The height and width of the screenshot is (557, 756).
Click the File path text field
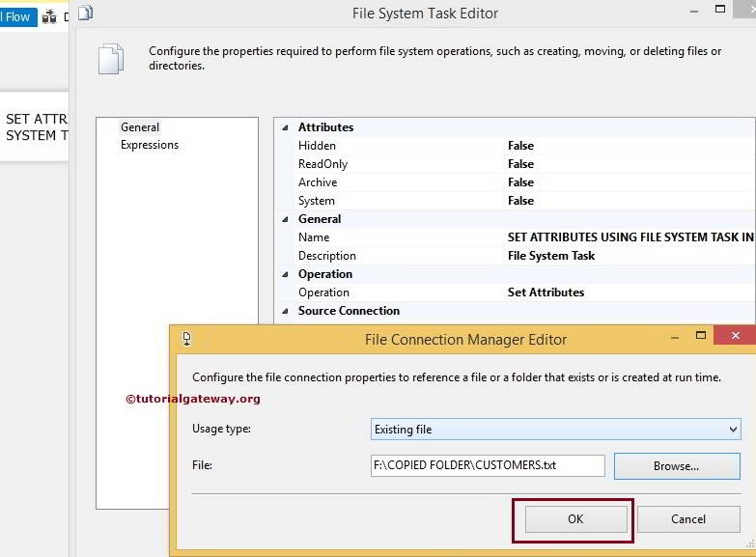pyautogui.click(x=488, y=465)
